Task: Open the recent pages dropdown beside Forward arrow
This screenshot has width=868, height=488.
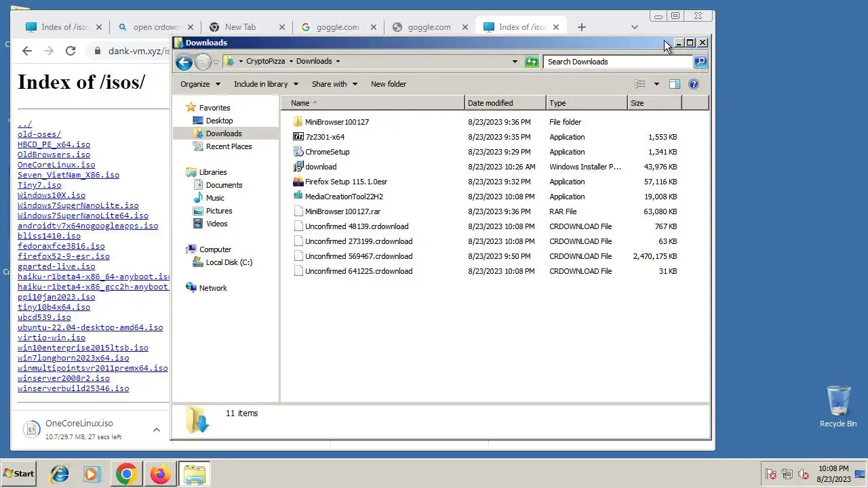Action: [216, 62]
